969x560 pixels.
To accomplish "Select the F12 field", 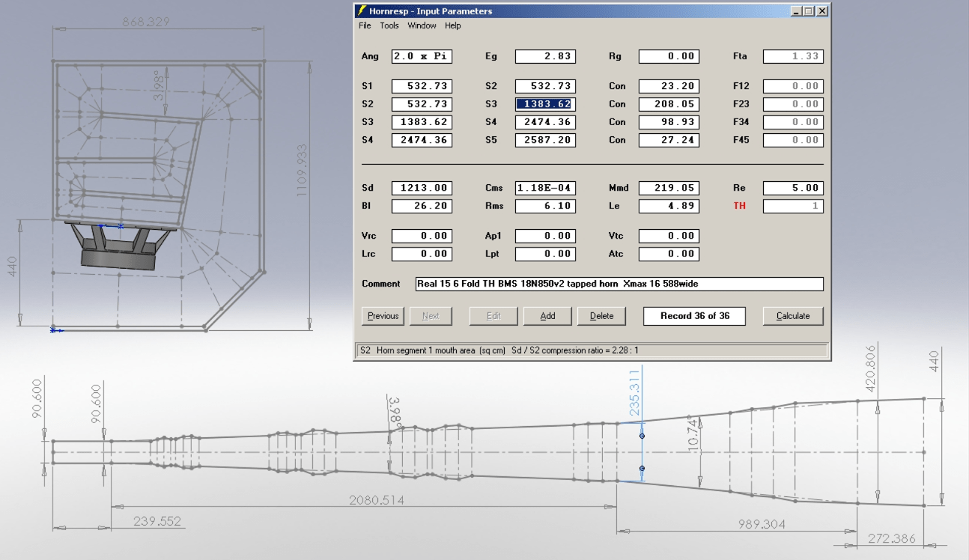I will pyautogui.click(x=793, y=86).
